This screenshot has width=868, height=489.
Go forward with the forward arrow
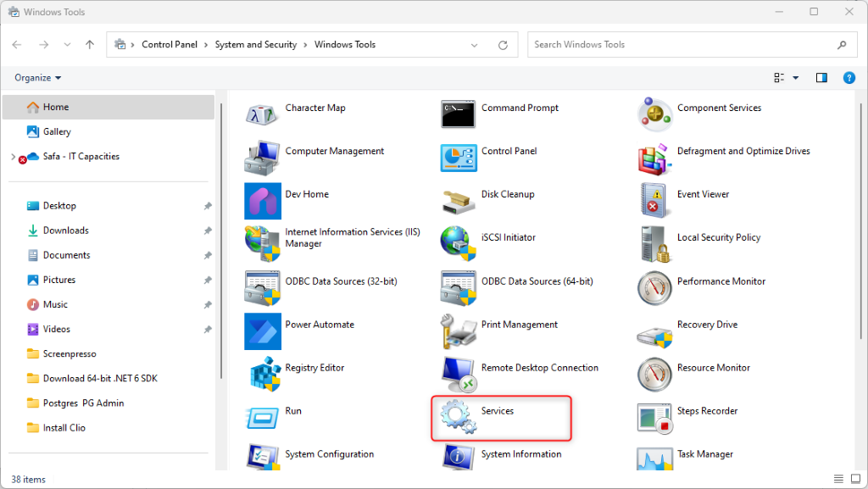44,45
